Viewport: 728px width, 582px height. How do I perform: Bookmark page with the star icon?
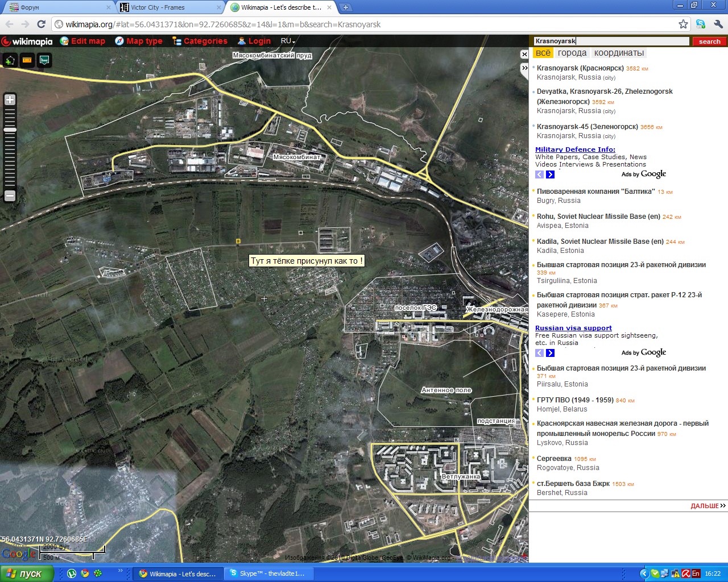[x=683, y=24]
